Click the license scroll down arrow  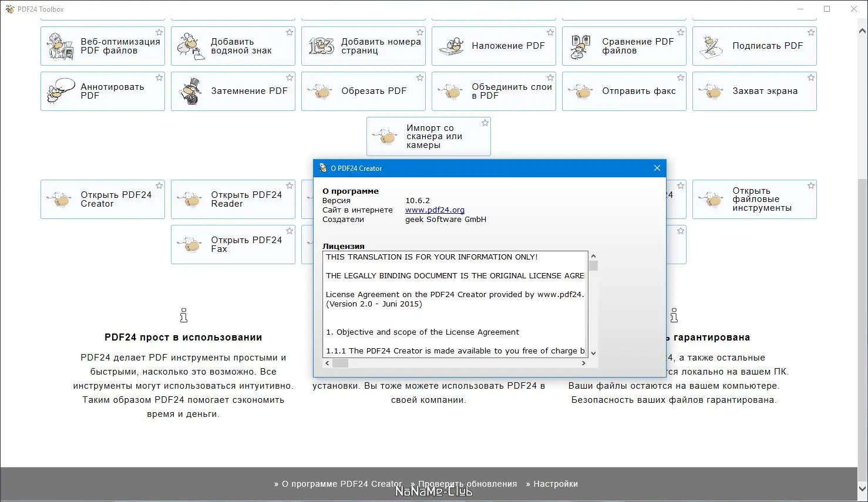pyautogui.click(x=593, y=353)
